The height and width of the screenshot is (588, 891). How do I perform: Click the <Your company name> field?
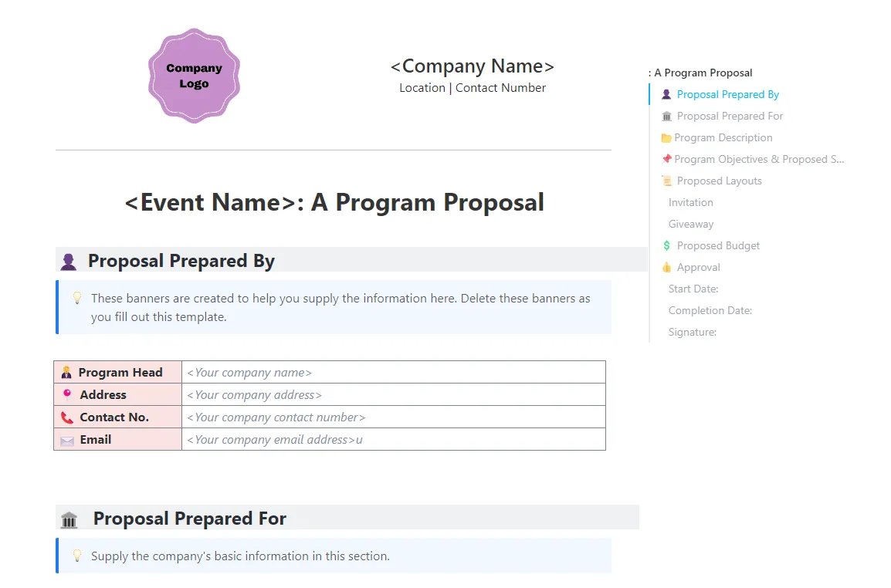[394, 372]
